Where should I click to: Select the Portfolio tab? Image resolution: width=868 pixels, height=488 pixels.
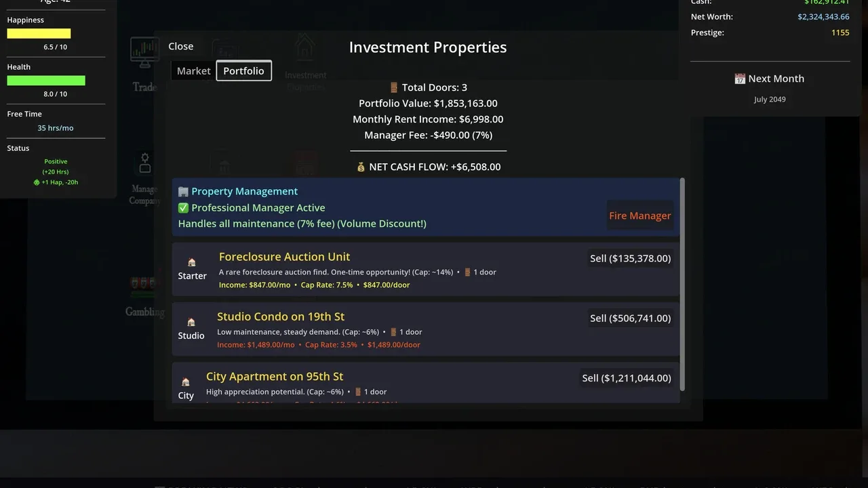[244, 70]
